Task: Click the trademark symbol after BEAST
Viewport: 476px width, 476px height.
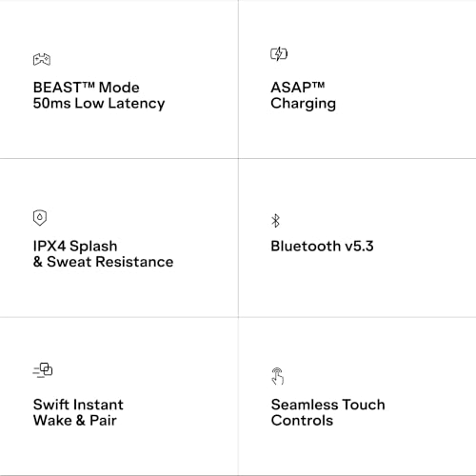Action: (89, 85)
